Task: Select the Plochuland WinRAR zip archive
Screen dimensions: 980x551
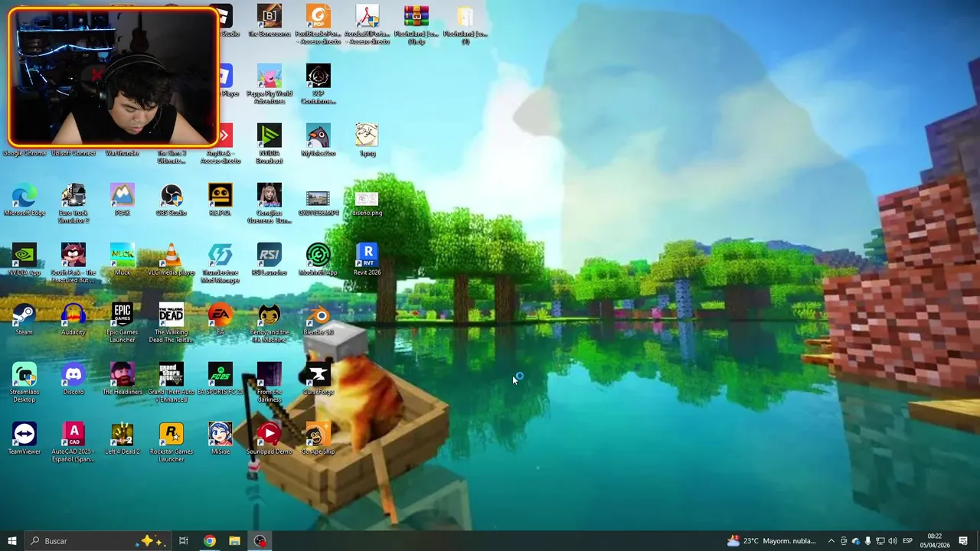Action: tap(416, 24)
